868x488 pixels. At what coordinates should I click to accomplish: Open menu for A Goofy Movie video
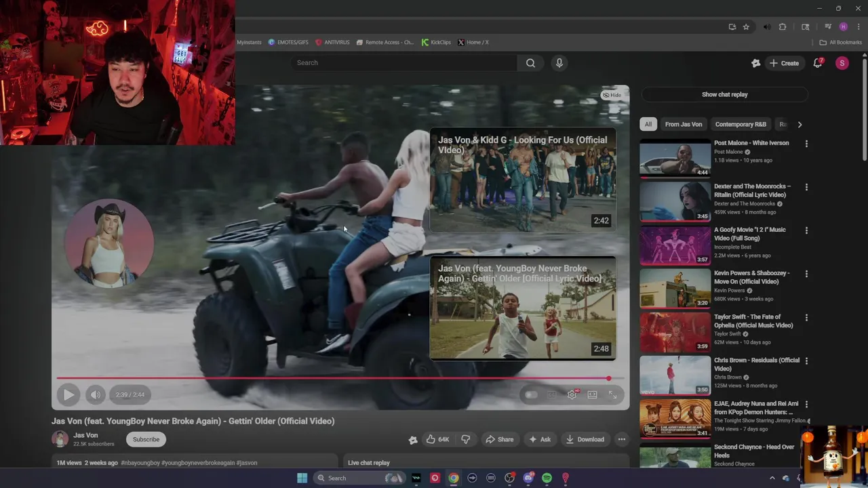[x=806, y=230]
